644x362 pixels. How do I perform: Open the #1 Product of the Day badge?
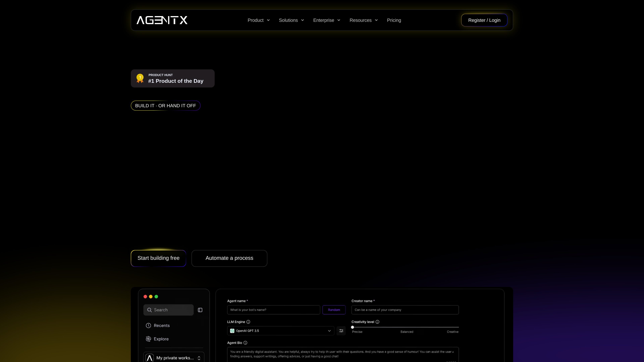[173, 78]
